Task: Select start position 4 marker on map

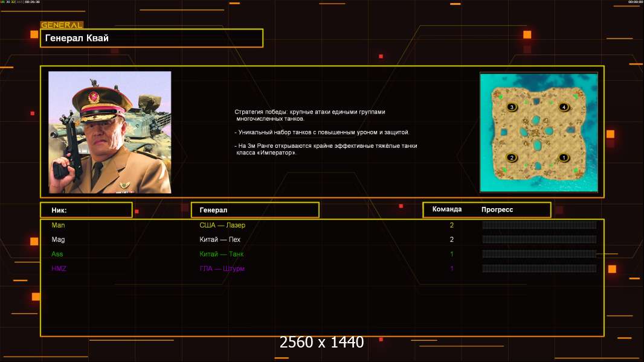Action: [564, 107]
